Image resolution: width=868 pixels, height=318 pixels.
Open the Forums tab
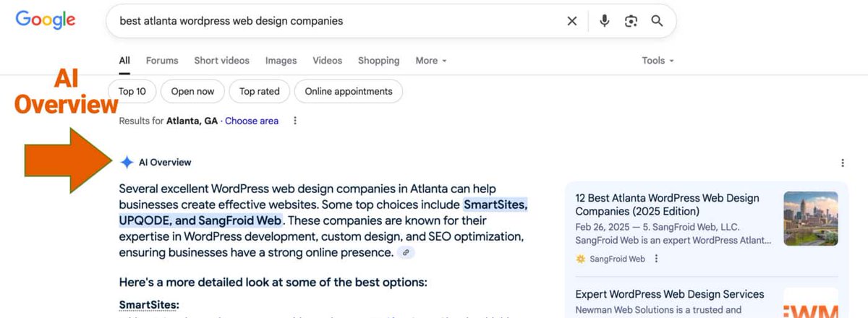pyautogui.click(x=162, y=61)
